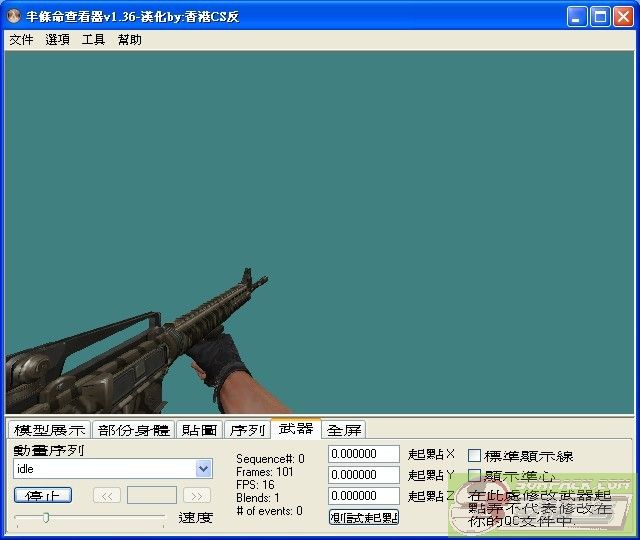640x540 pixels.
Task: Click the 'FPS: 16' text
Action: coord(255,485)
